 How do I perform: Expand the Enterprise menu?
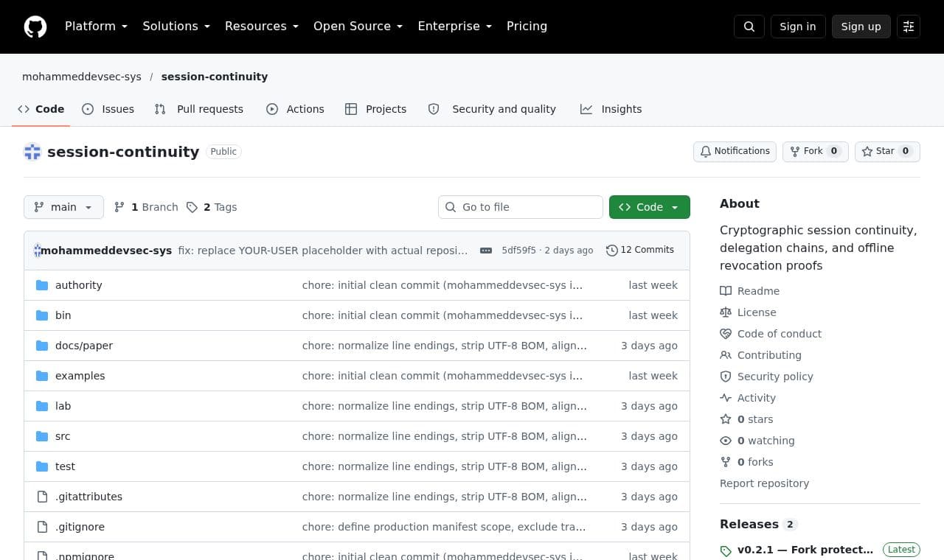pos(454,27)
